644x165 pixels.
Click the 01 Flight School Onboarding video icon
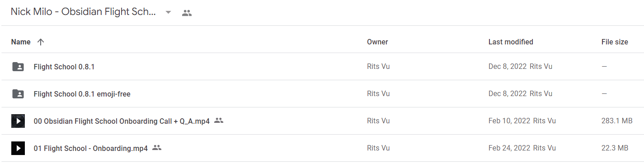18,148
